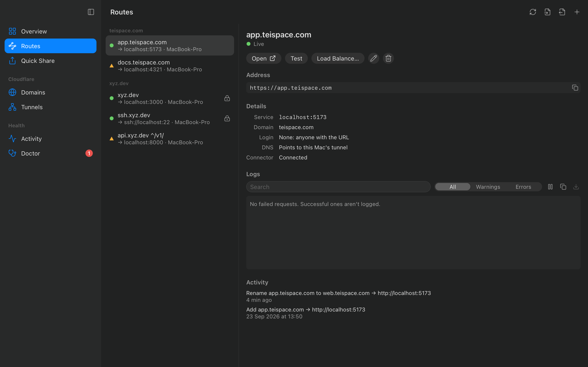Image resolution: width=588 pixels, height=367 pixels.
Task: Filter logs by Warnings
Action: click(488, 187)
